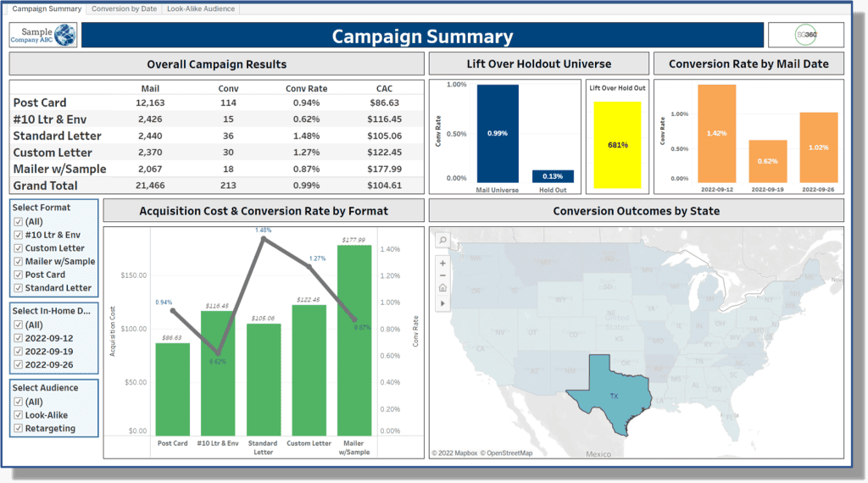868x483 pixels.
Task: Uncheck the Custom Letter format filter
Action: 19,248
